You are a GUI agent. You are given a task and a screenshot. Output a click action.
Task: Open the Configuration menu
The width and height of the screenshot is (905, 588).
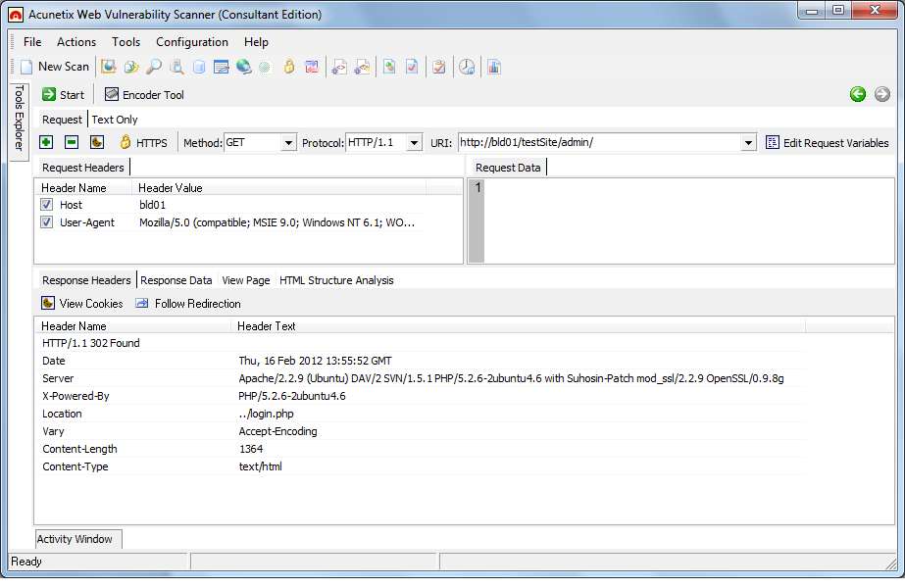[192, 42]
